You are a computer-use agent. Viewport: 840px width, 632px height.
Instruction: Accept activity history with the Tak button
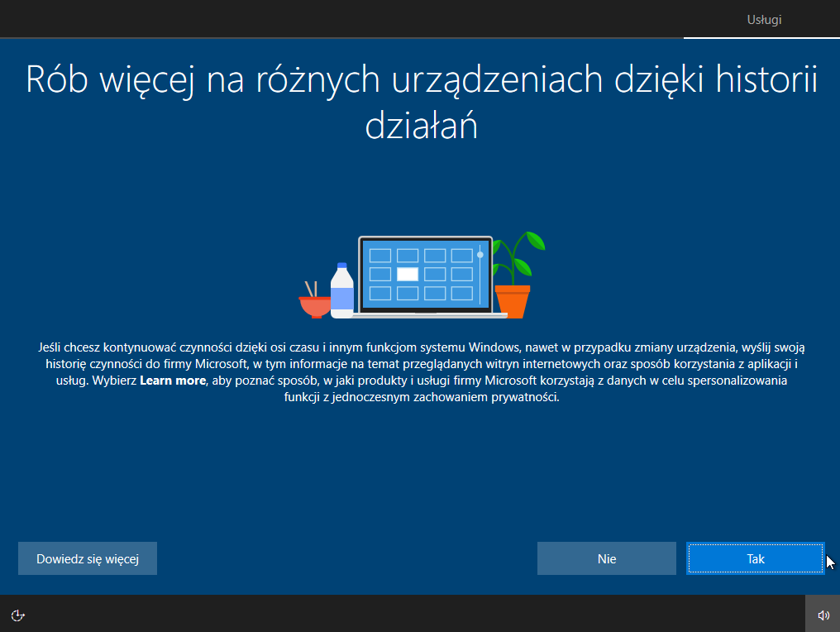click(x=754, y=558)
